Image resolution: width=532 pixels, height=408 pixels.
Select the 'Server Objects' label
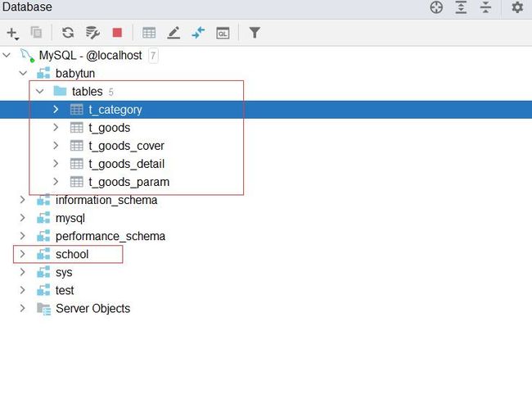click(x=93, y=309)
